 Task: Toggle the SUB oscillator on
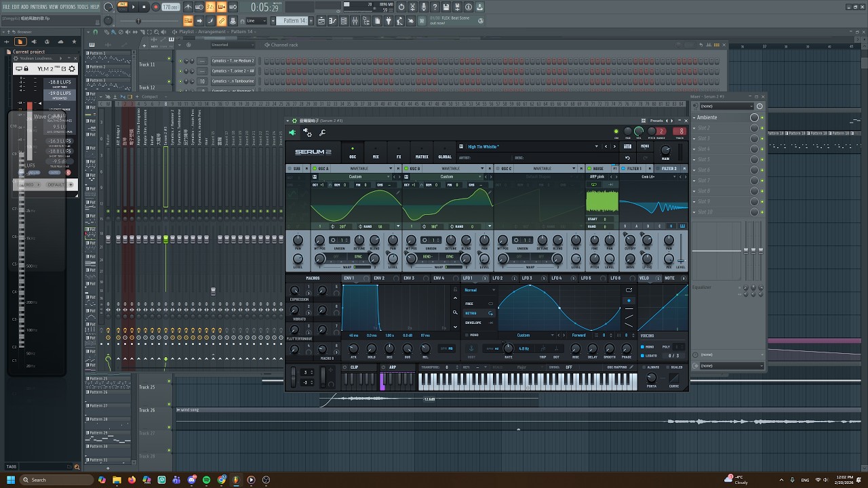tap(290, 169)
